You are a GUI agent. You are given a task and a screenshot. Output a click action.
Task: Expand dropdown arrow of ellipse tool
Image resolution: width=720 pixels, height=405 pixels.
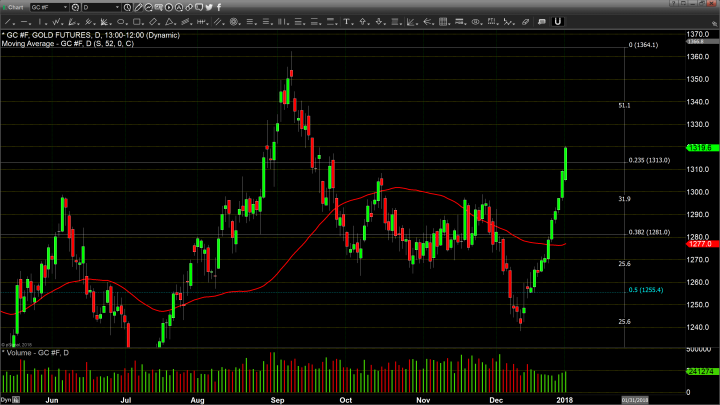coord(127,23)
